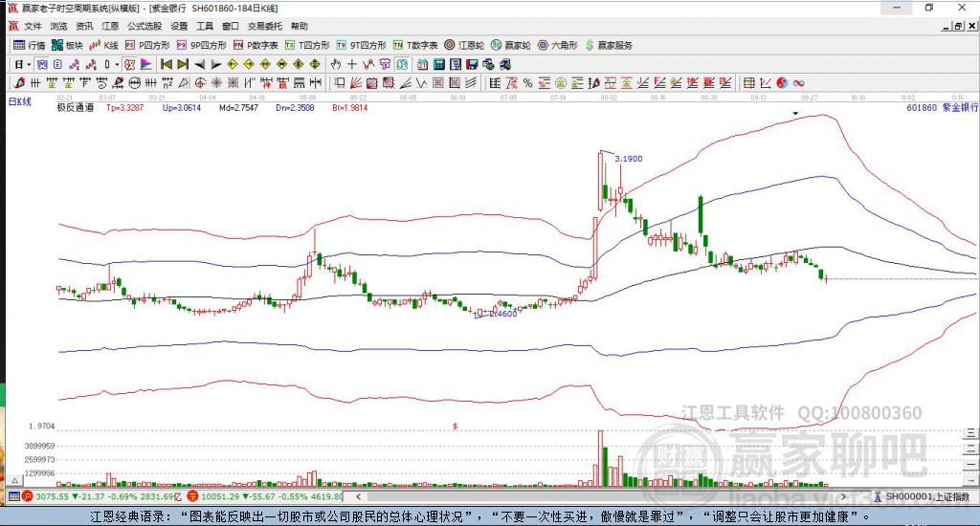Viewport: 980px width, 526px height.
Task: Launch the 赢家轮 wheel tool
Action: coord(511,45)
